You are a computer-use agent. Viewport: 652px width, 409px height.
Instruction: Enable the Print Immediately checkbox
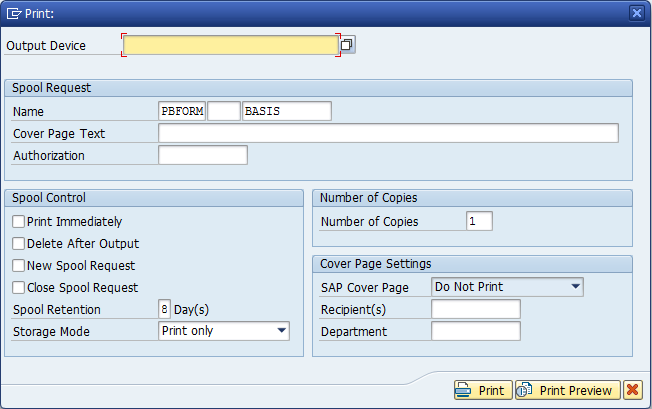click(x=18, y=222)
